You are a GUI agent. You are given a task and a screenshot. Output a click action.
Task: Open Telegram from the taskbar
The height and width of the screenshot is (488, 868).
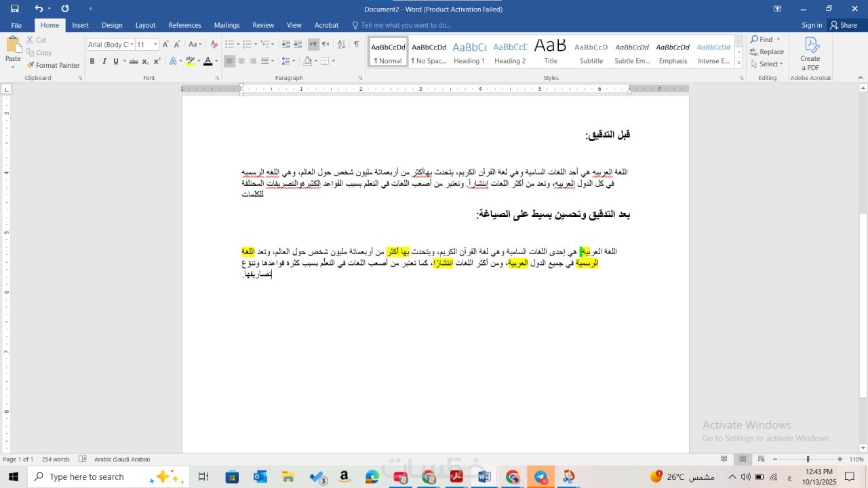540,477
